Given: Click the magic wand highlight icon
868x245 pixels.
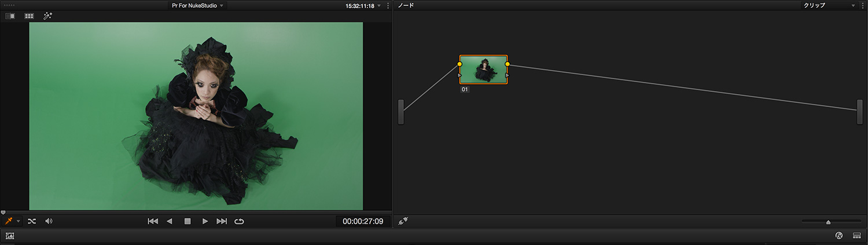Looking at the screenshot, I should pyautogui.click(x=48, y=16).
